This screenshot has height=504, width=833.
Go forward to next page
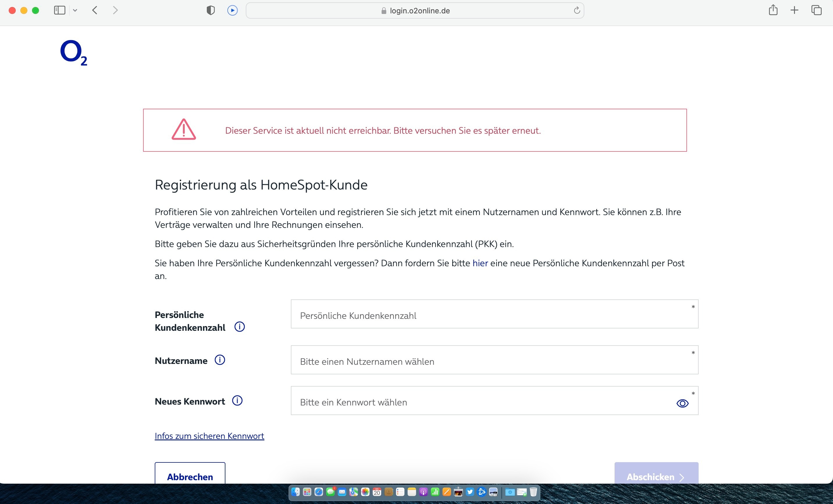click(115, 10)
